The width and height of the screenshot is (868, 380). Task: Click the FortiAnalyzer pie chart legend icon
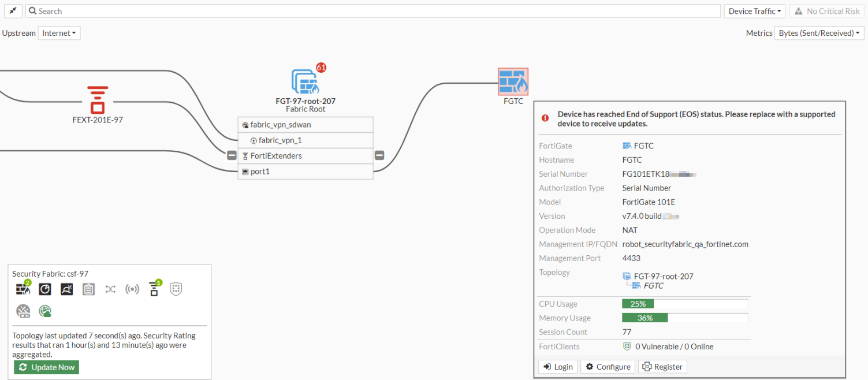(x=45, y=289)
